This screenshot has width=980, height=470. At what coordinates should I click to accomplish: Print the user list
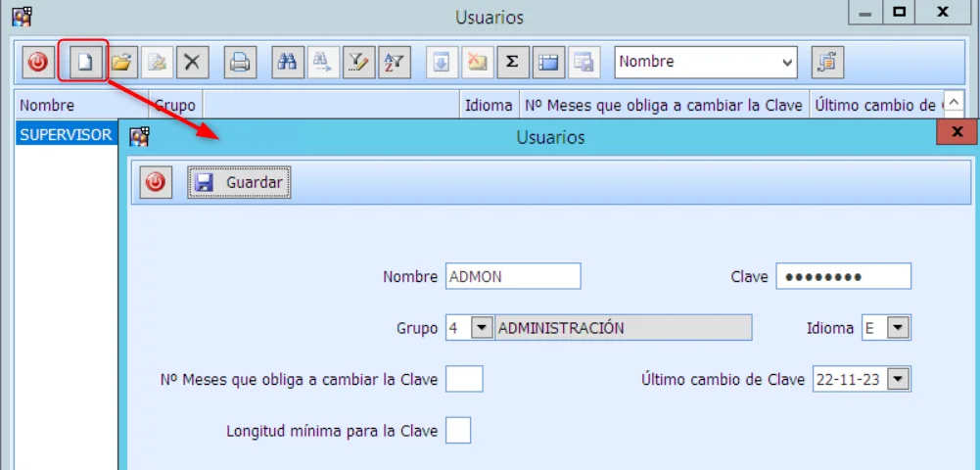click(x=239, y=62)
